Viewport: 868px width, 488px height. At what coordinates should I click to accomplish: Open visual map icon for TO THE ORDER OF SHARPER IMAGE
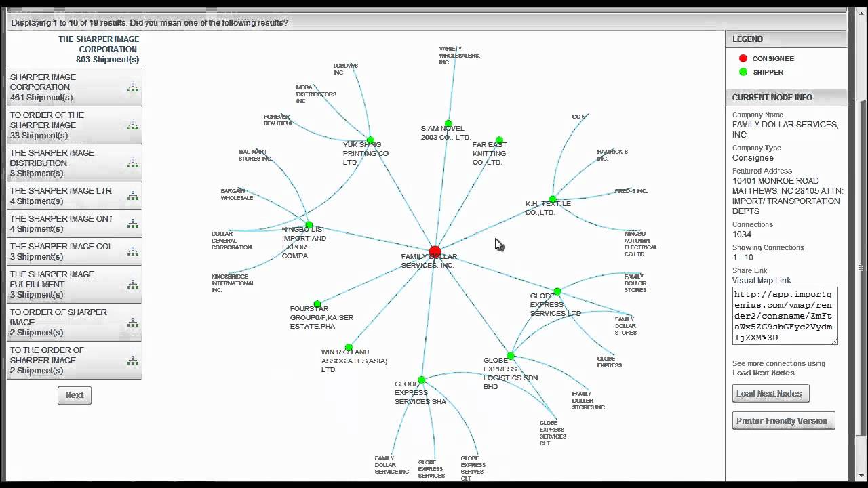(x=133, y=361)
